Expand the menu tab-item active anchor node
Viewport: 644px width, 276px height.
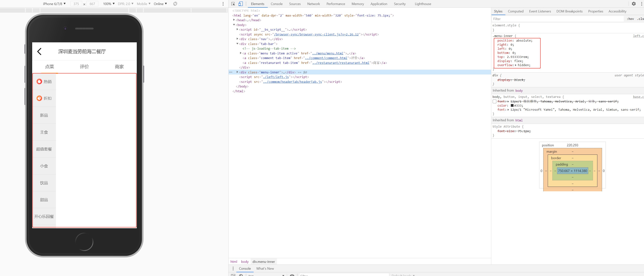point(240,53)
